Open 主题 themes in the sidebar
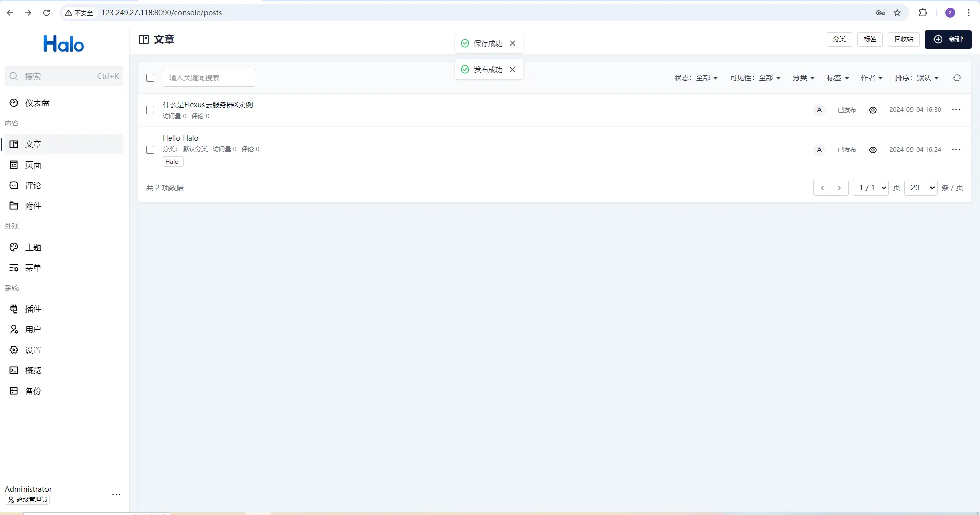This screenshot has height=515, width=980. (64, 247)
